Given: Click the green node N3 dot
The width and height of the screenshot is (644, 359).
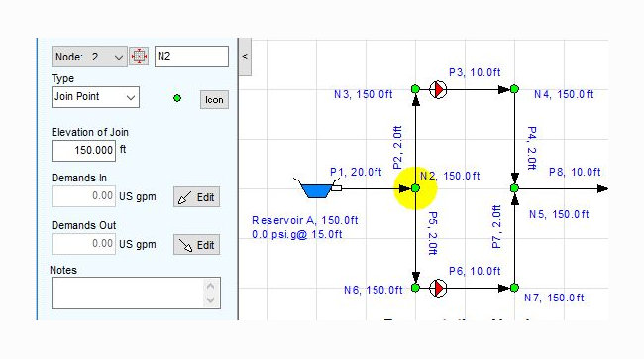Looking at the screenshot, I should pos(415,89).
